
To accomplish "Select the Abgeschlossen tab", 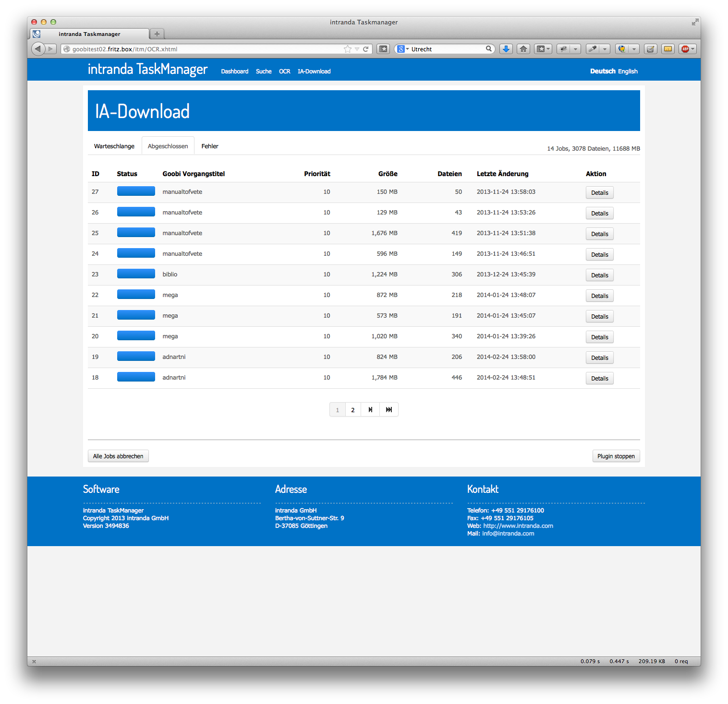I will pyautogui.click(x=168, y=146).
